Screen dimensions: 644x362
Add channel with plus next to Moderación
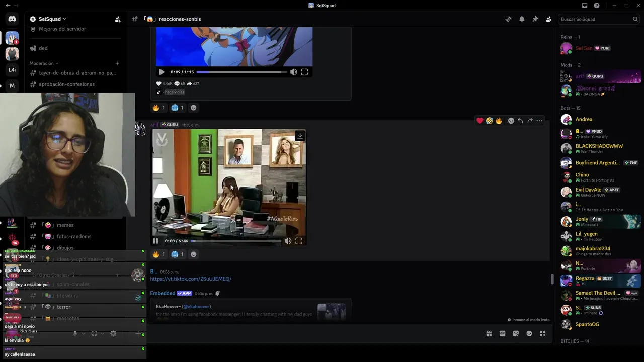117,63
